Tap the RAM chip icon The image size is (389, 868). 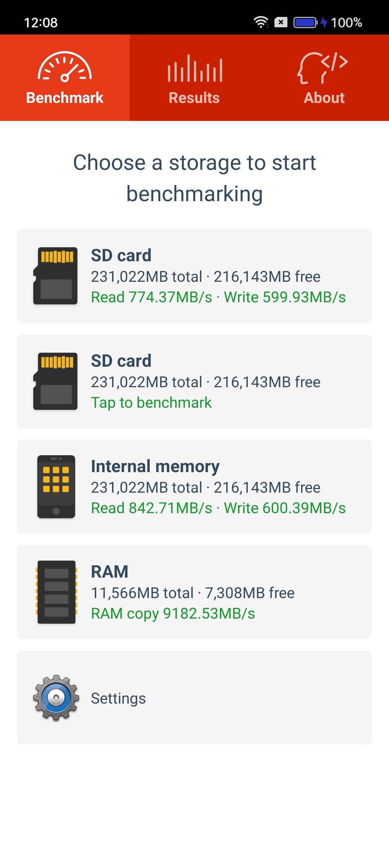56,592
